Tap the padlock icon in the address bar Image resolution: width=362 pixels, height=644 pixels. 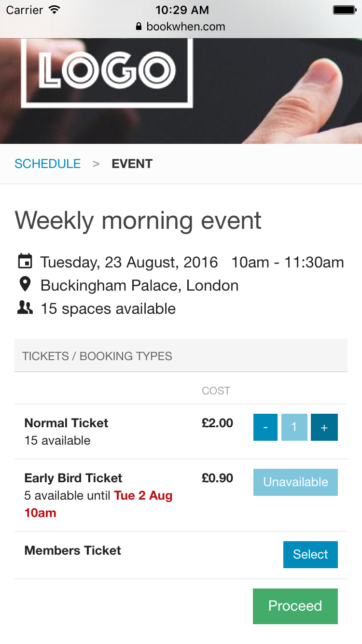pos(139,27)
